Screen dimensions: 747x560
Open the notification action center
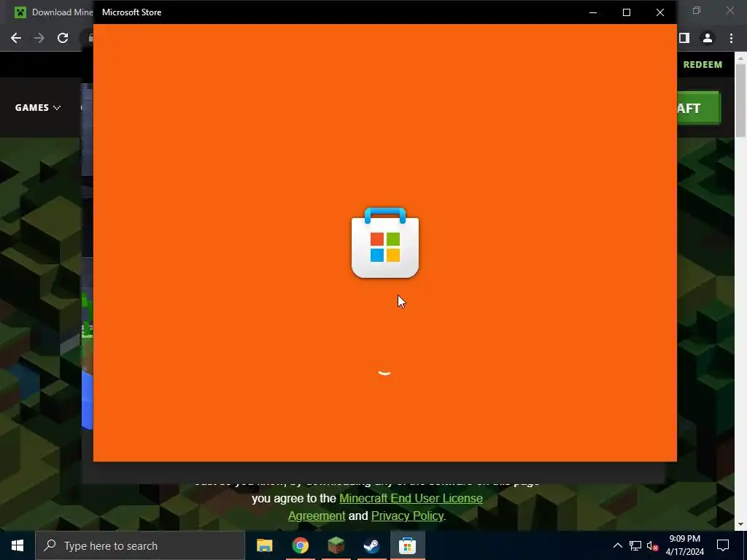723,545
